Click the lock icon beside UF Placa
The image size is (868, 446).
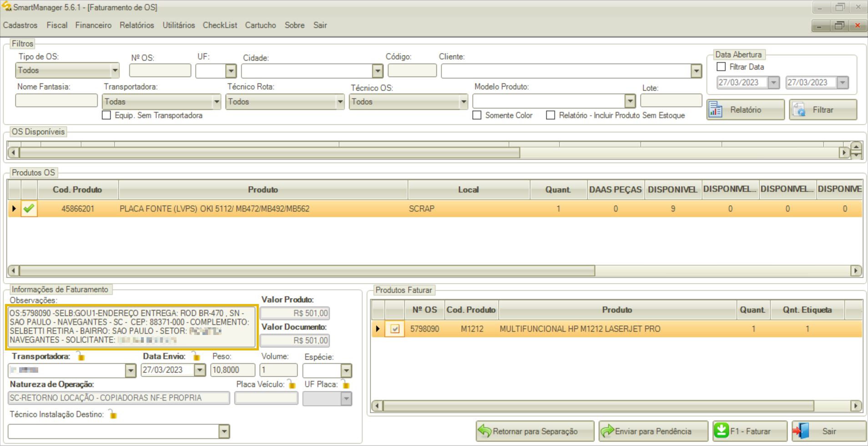tap(346, 384)
